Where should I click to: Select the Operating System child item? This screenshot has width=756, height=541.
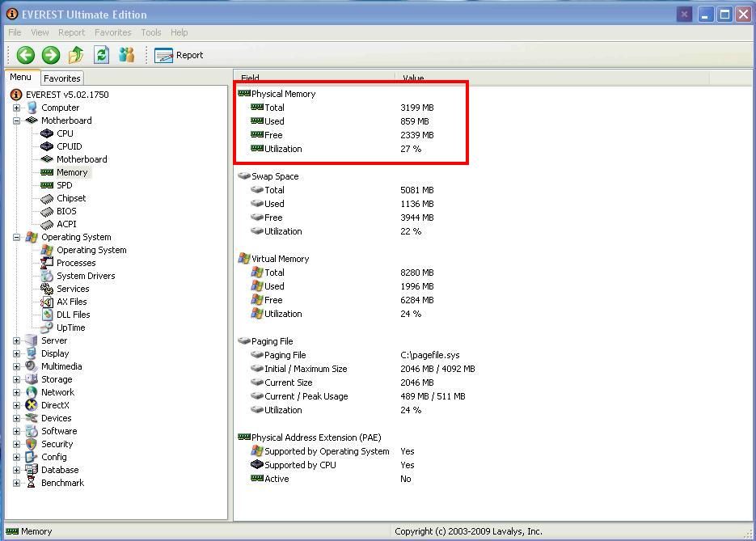(91, 250)
